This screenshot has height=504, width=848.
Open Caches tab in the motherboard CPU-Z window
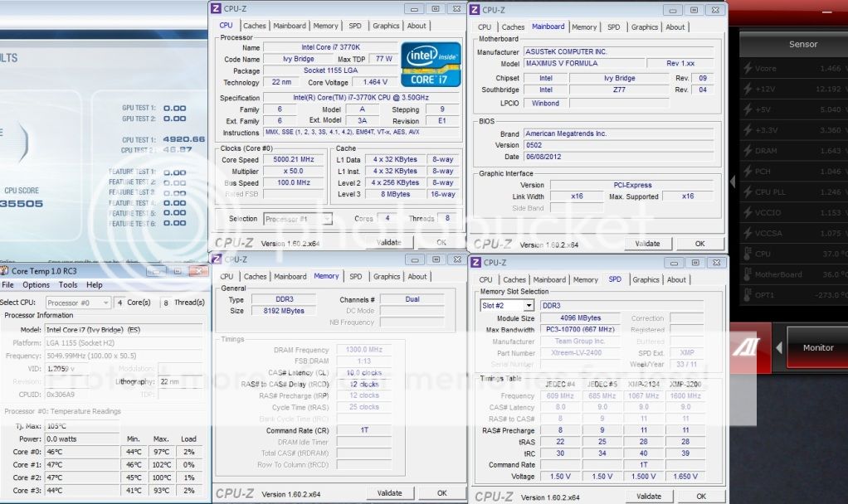click(x=513, y=27)
